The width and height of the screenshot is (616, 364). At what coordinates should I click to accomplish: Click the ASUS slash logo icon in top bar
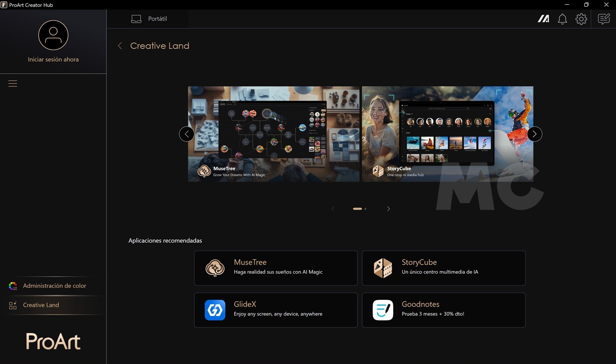544,19
